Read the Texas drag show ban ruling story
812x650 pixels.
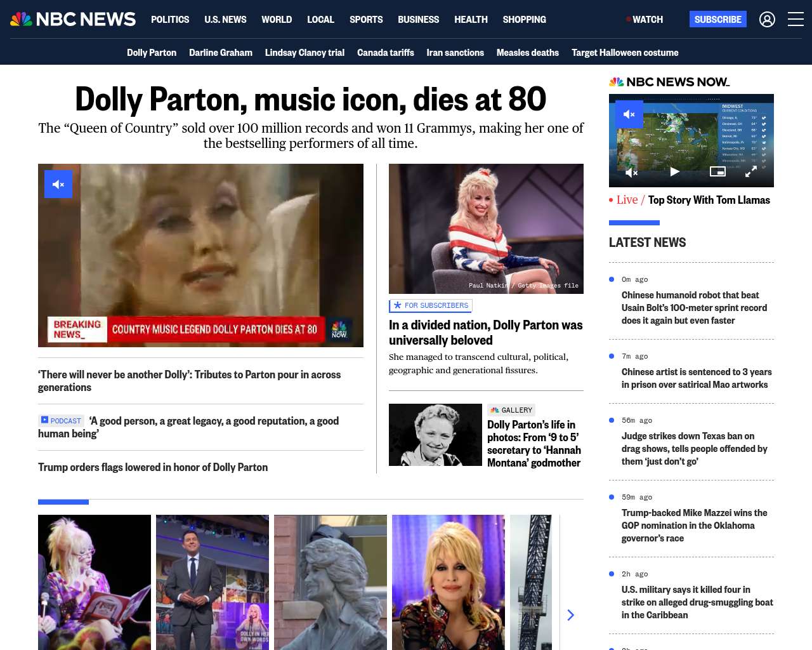click(x=694, y=449)
